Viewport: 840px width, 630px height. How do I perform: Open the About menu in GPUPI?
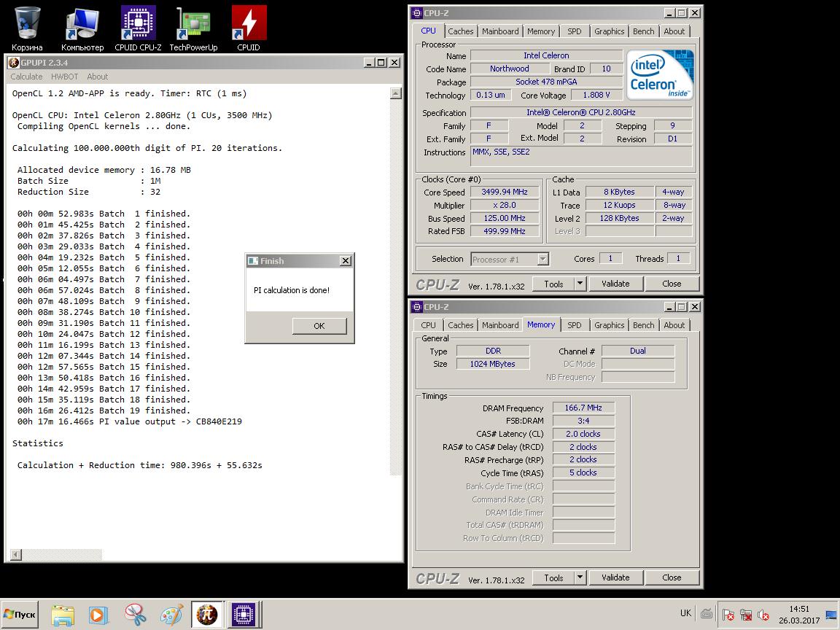(x=98, y=77)
